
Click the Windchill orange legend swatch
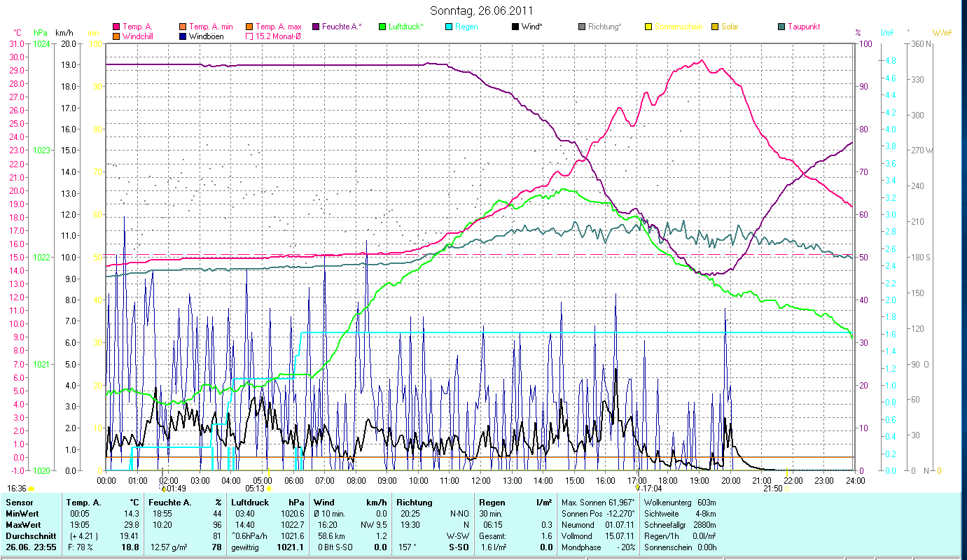click(116, 36)
